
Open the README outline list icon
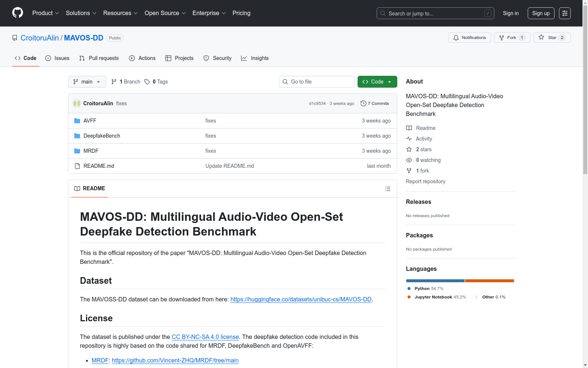387,189
